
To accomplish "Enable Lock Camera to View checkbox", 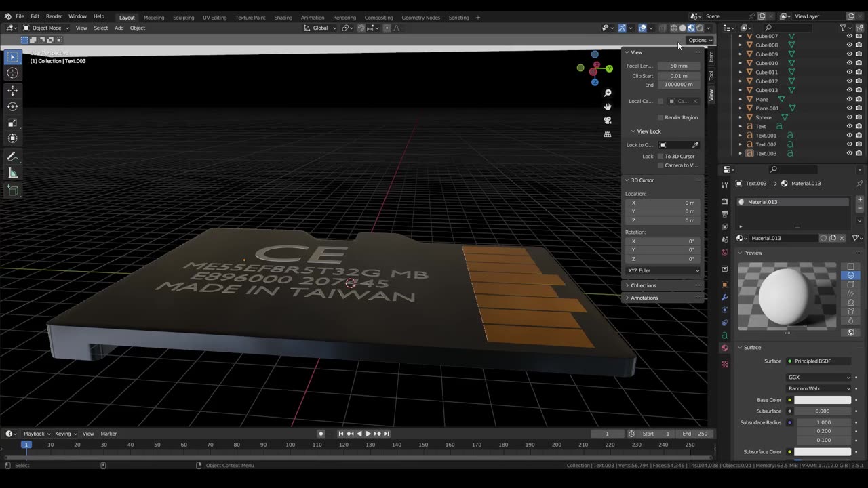I will click(x=660, y=165).
